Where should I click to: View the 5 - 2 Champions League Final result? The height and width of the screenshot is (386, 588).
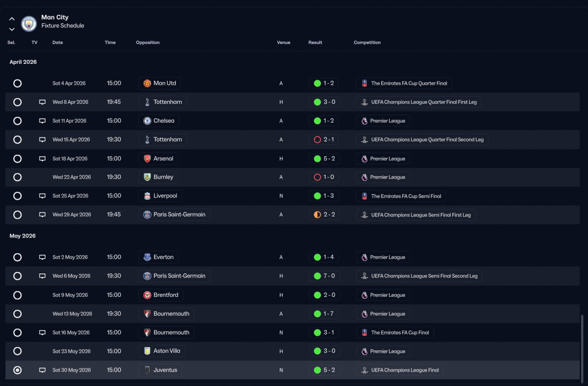324,370
